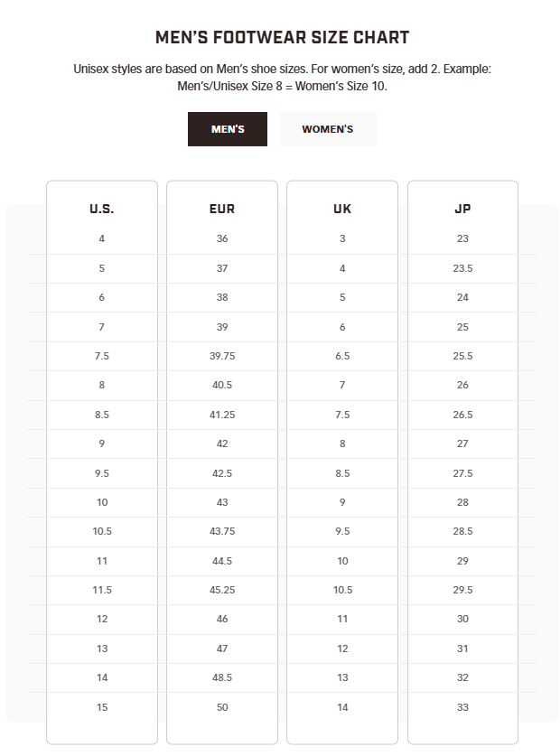Viewport: 560px width, 756px height.
Task: Switch to the WOMEN'S size tab
Action: pos(327,129)
